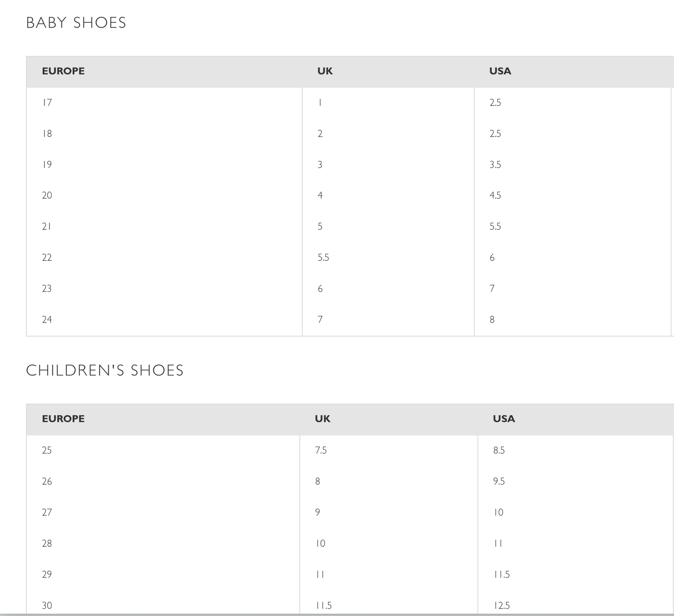Click the USA 9.5 children's size cell
The image size is (674, 616).
[x=499, y=481]
